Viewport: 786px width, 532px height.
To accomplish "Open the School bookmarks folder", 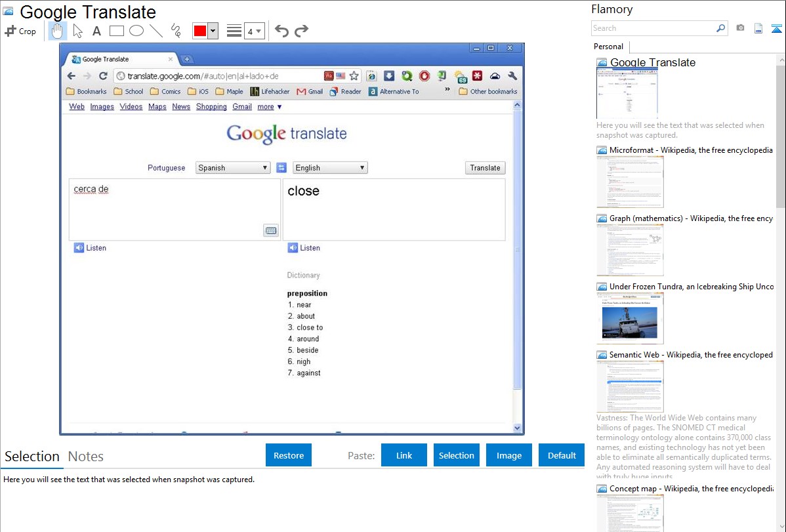I will [129, 91].
